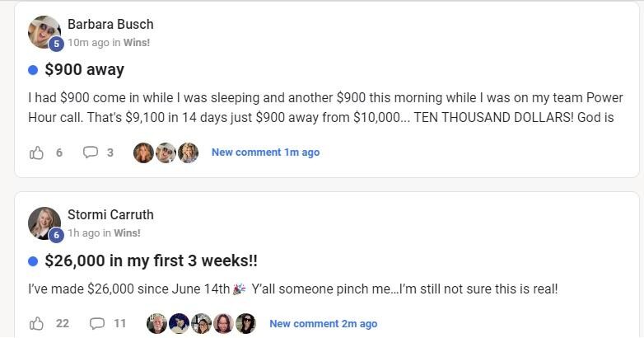Viewport: 644px width, 338px height.
Task: Open comments on the "$900 away" post
Action: [x=91, y=153]
